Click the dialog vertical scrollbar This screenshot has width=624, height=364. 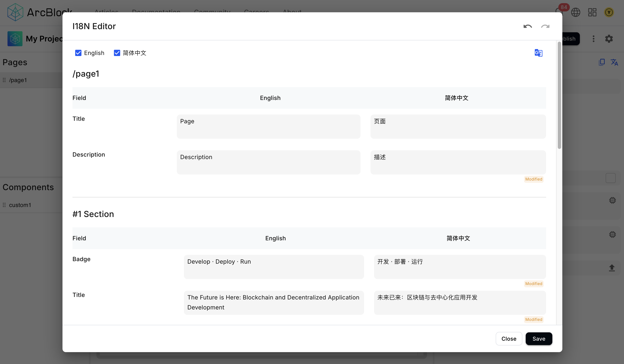pyautogui.click(x=559, y=96)
